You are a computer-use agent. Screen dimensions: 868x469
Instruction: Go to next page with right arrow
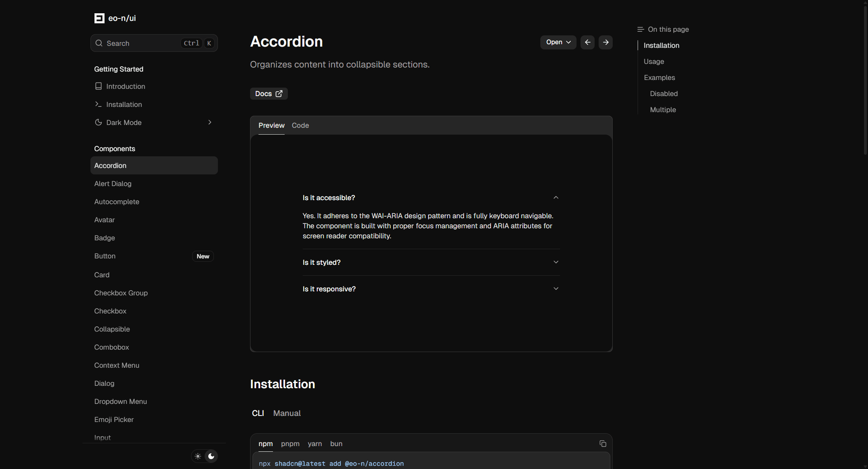pyautogui.click(x=605, y=42)
